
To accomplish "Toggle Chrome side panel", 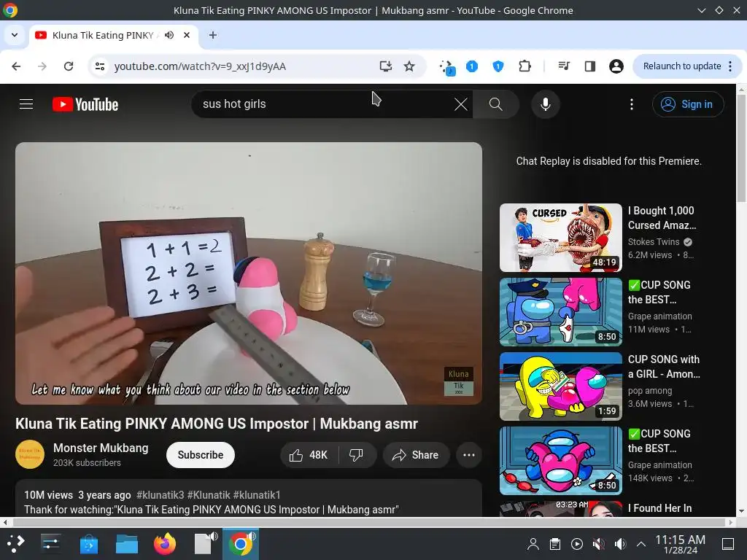I will (589, 66).
